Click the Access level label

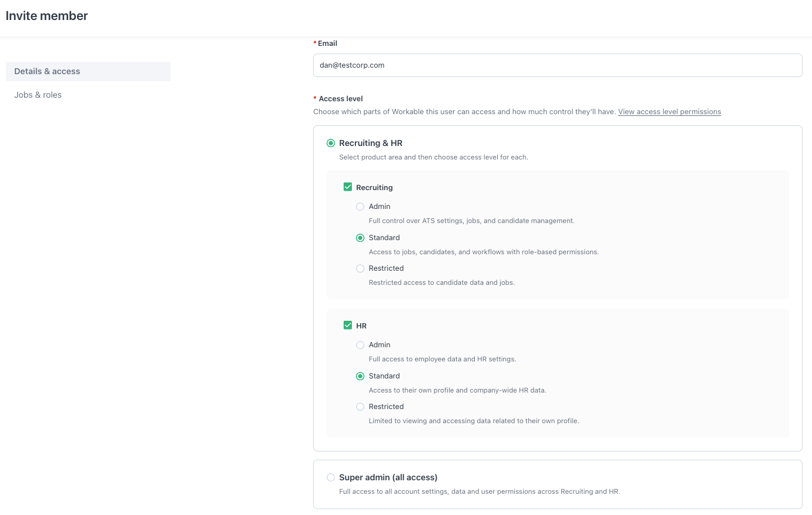[340, 99]
